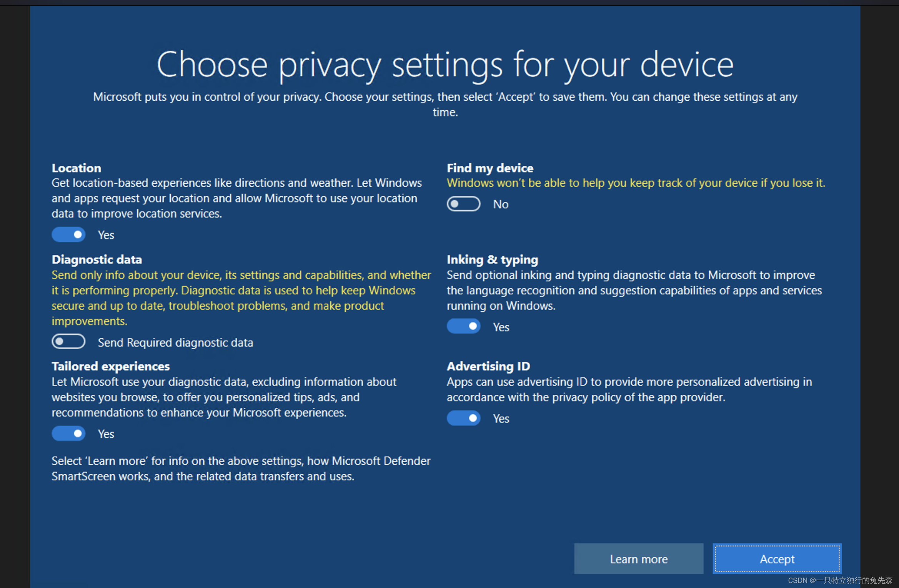The image size is (899, 588).
Task: Switch off Tailored experiences toggle
Action: [68, 434]
